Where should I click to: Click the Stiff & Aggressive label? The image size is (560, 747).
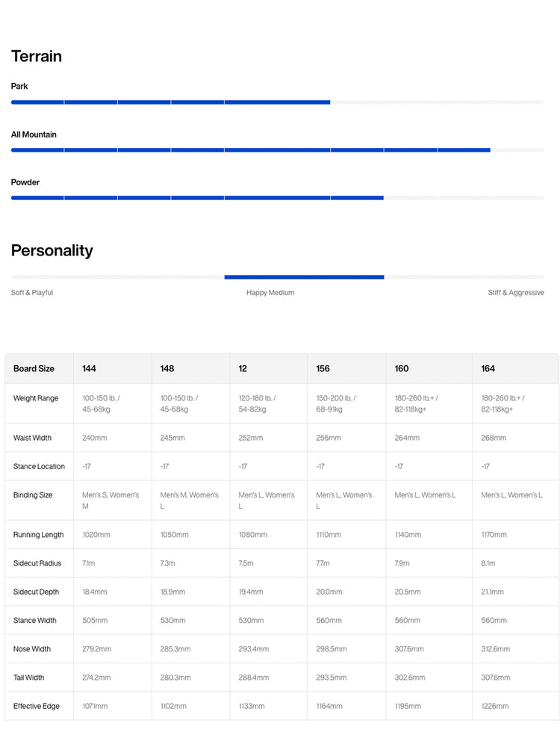pos(516,293)
